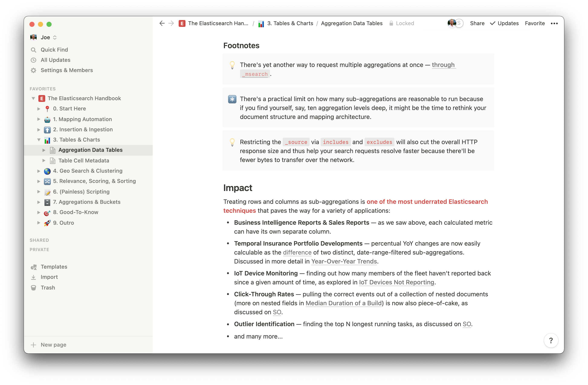This screenshot has width=588, height=385.
Task: Open the more options ellipsis menu
Action: tap(554, 23)
